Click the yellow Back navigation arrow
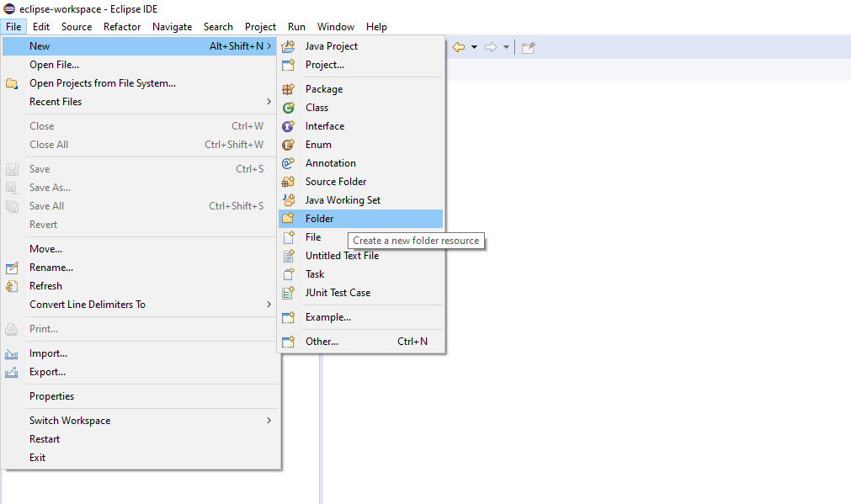The height and width of the screenshot is (504, 851). (x=459, y=47)
